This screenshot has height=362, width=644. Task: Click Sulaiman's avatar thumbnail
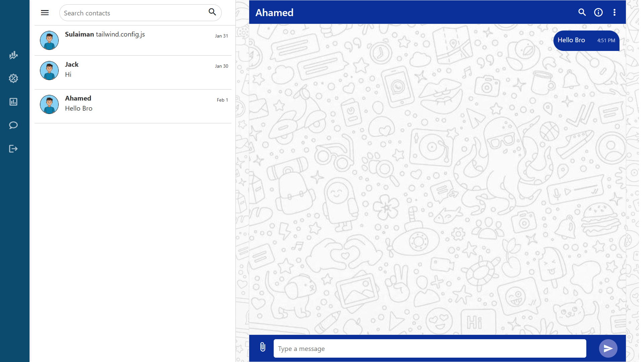click(x=49, y=41)
